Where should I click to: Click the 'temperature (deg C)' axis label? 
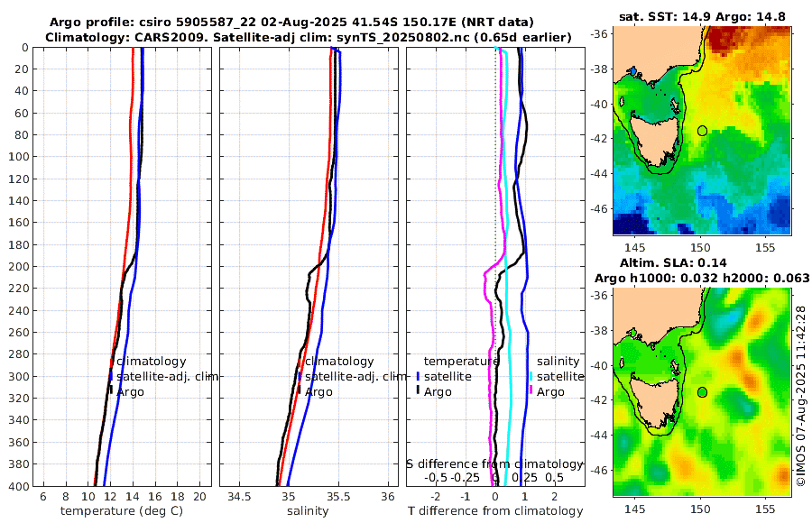click(122, 511)
